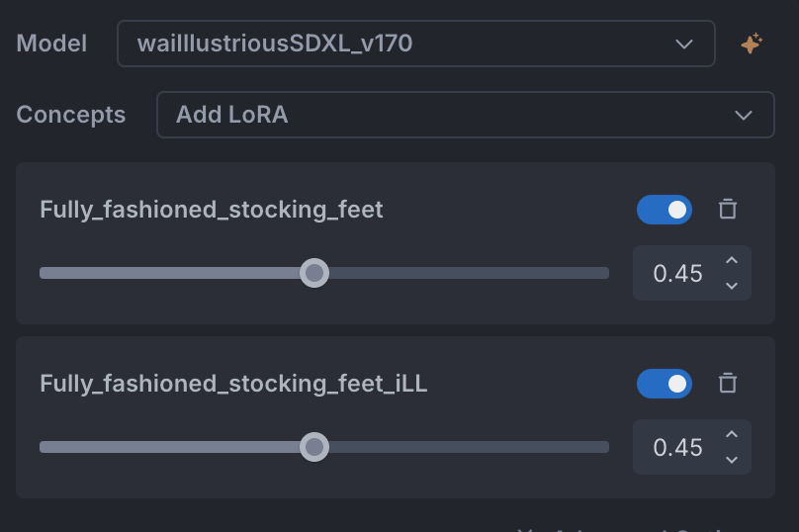The image size is (799, 532).
Task: Click the chevron arrow in the Model selector
Action: click(684, 44)
